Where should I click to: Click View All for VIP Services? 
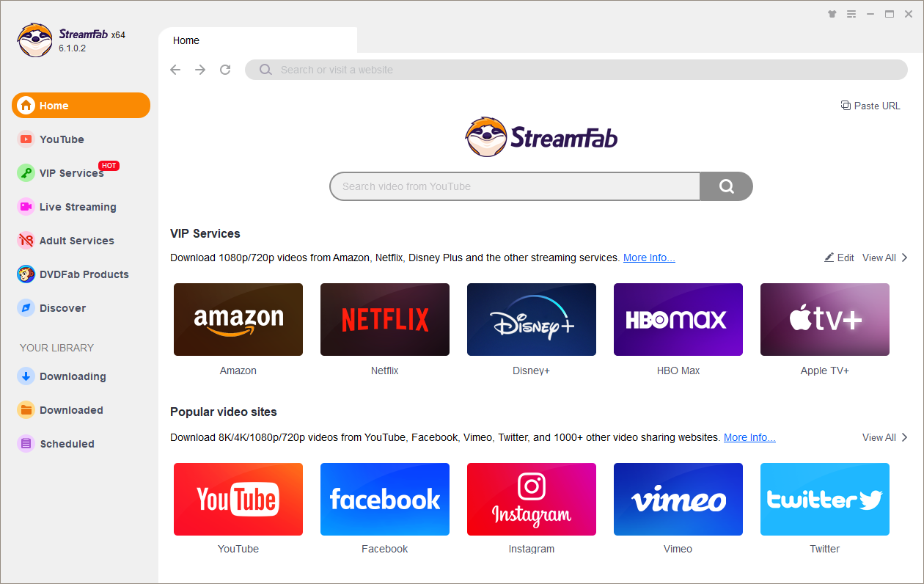885,258
